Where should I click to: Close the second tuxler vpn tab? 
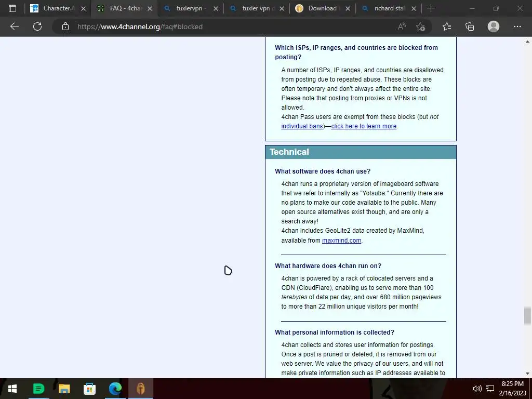(x=282, y=8)
